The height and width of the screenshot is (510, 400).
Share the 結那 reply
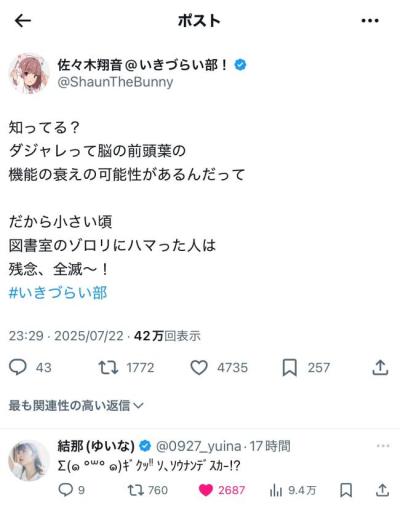click(x=382, y=490)
